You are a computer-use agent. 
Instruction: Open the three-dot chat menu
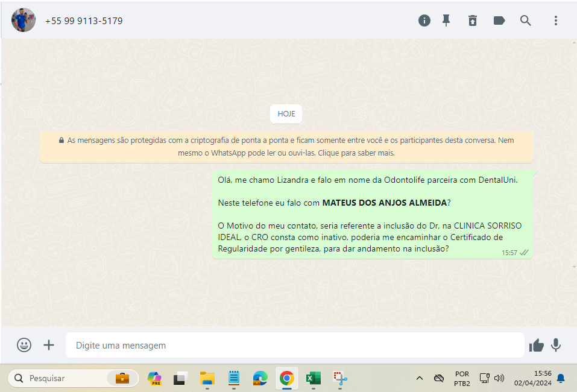coord(556,21)
